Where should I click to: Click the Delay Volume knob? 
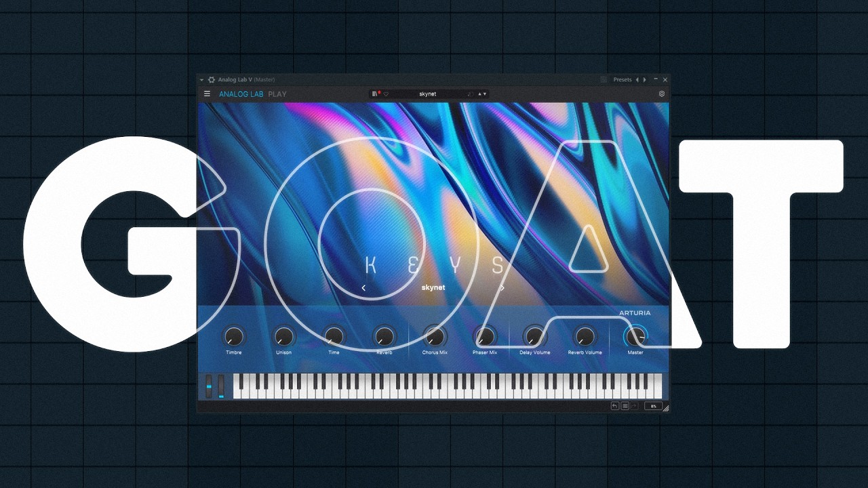[535, 336]
